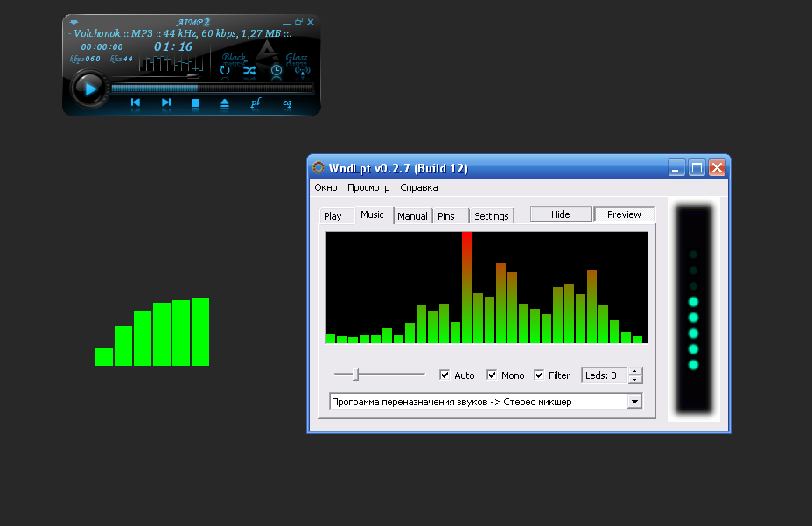Click the AIMP2 track seek progress bar
This screenshot has height=526, width=812.
[213, 88]
